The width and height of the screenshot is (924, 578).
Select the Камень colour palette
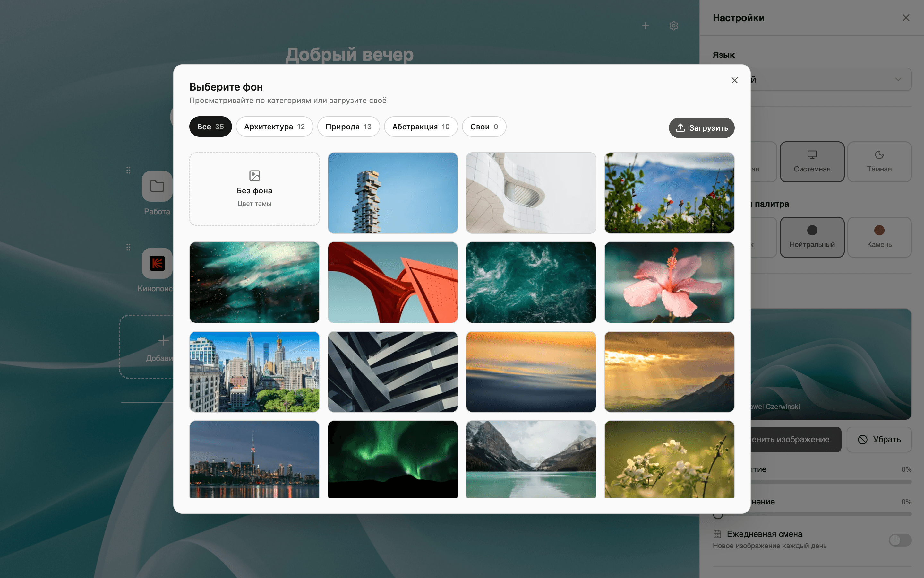(879, 237)
